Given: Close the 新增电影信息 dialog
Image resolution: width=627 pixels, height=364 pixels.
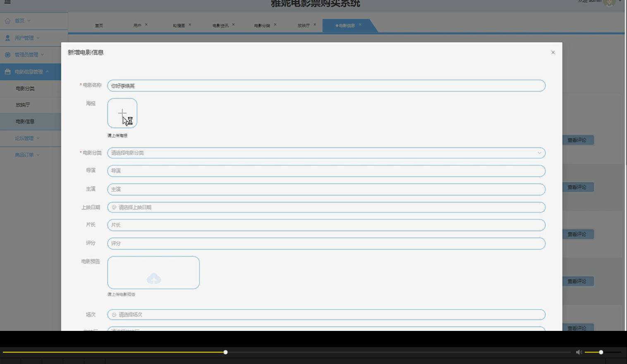Looking at the screenshot, I should pyautogui.click(x=553, y=53).
